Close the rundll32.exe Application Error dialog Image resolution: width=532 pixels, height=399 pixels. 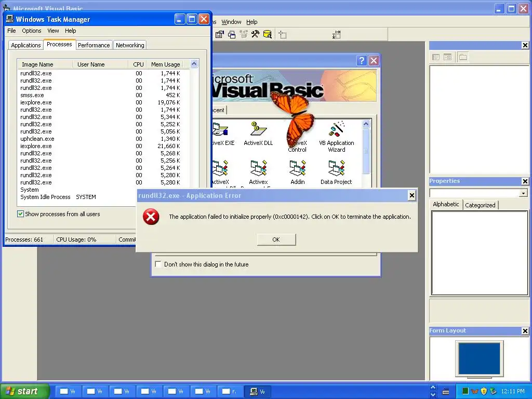pos(412,195)
